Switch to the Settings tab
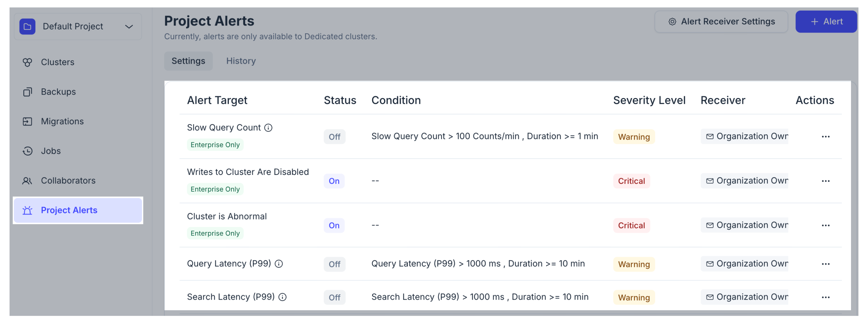 [x=188, y=61]
